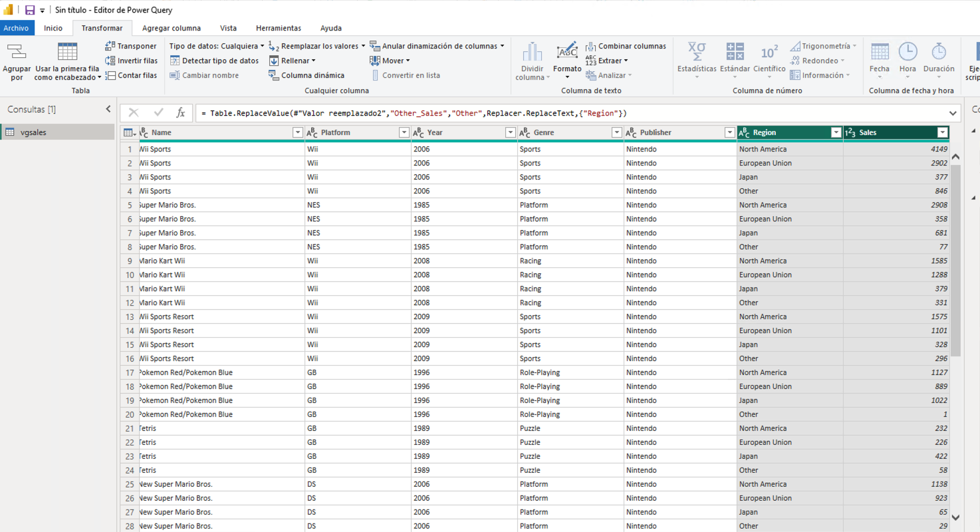Switch to the Vista tab
980x532 pixels.
[228, 28]
